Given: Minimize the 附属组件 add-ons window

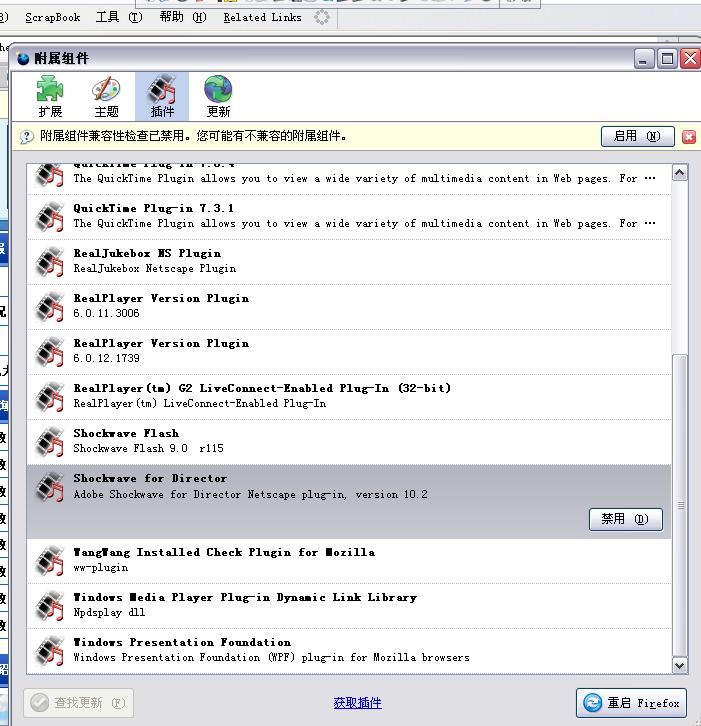Looking at the screenshot, I should pyautogui.click(x=643, y=59).
